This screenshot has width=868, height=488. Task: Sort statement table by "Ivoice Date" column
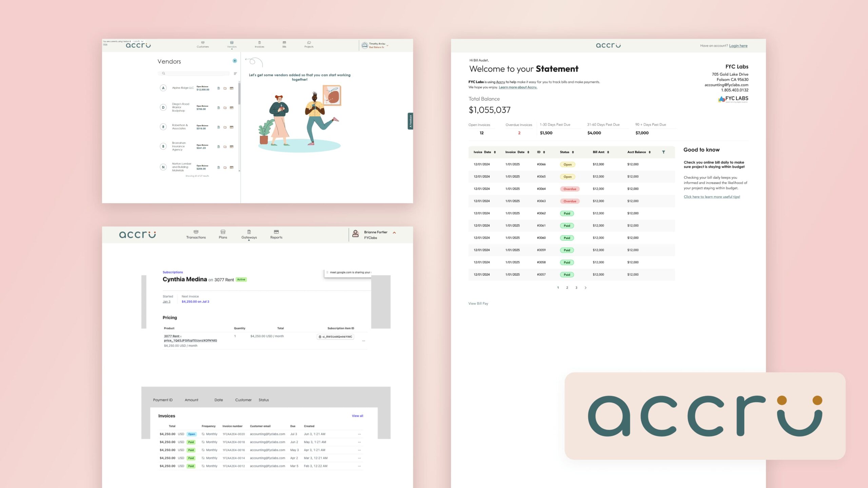pyautogui.click(x=485, y=152)
